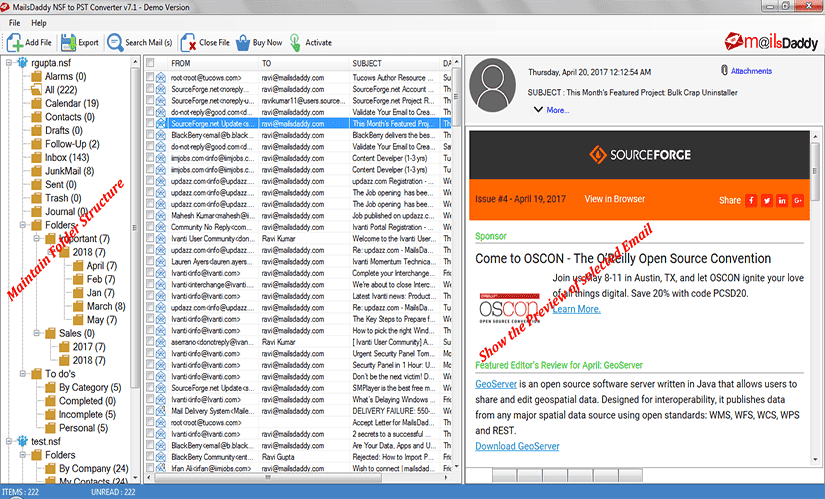Open the GeoServer hyperlink
825x499 pixels.
pyautogui.click(x=496, y=384)
